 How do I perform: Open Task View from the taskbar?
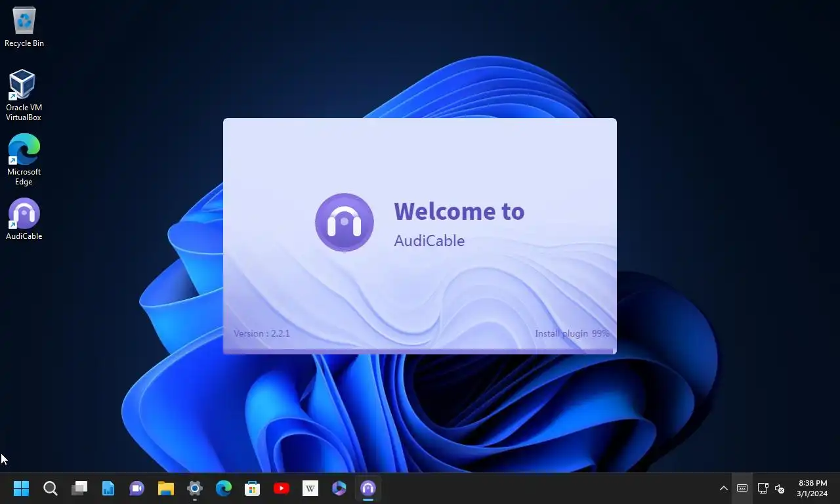[79, 488]
